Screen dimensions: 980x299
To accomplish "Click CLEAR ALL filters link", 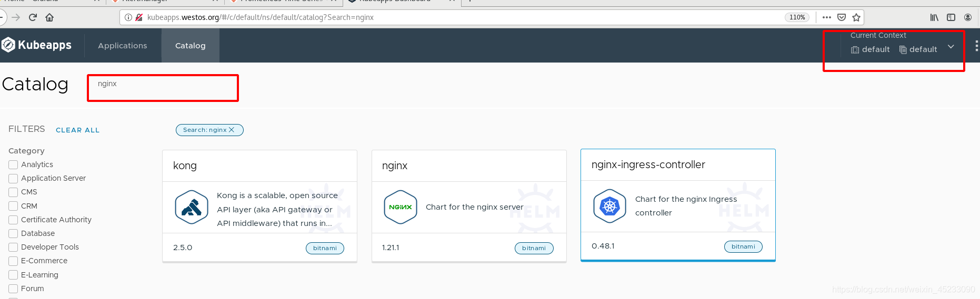I will click(x=77, y=130).
